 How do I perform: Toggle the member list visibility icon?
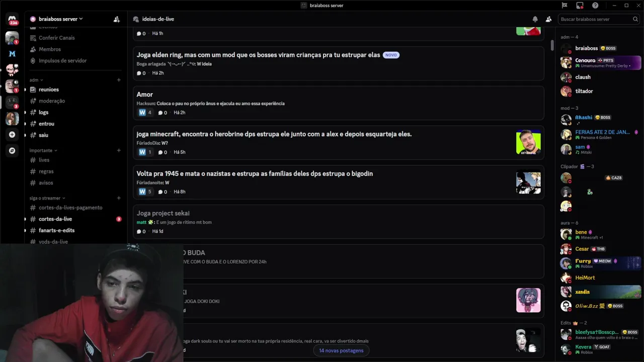click(548, 19)
